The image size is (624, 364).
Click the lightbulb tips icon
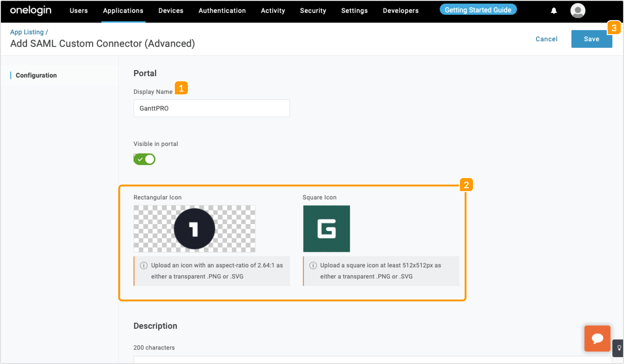[x=619, y=348]
